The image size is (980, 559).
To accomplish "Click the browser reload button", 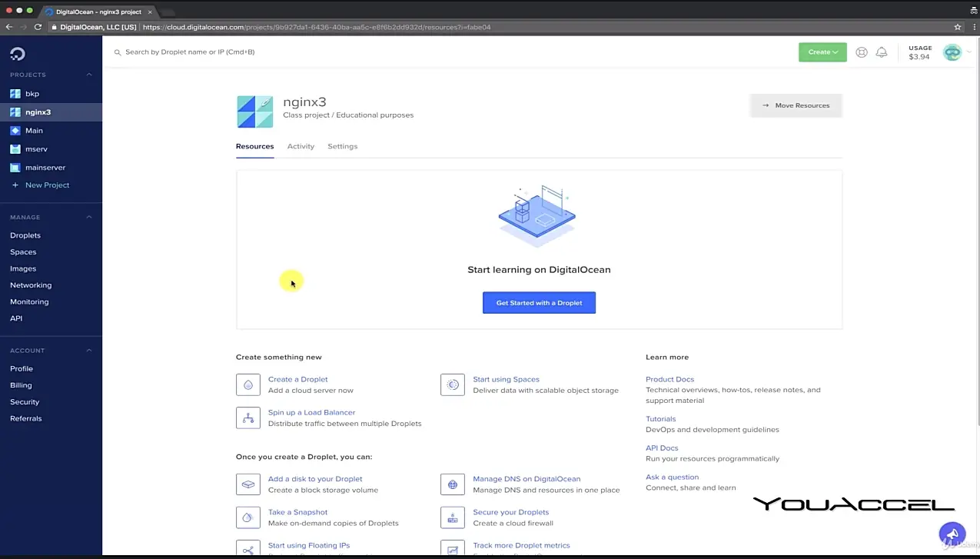I will pos(38,27).
